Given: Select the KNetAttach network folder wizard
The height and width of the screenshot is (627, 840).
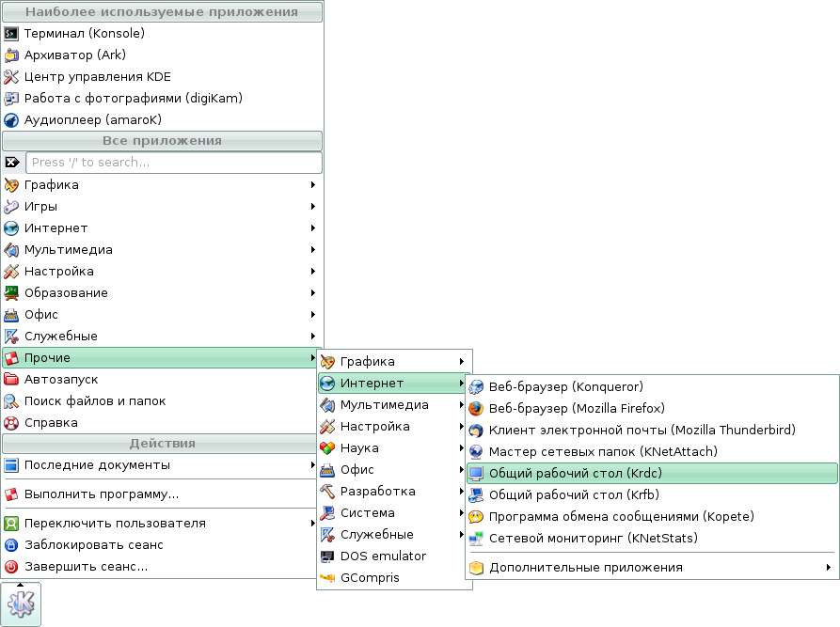Looking at the screenshot, I should pos(597,451).
